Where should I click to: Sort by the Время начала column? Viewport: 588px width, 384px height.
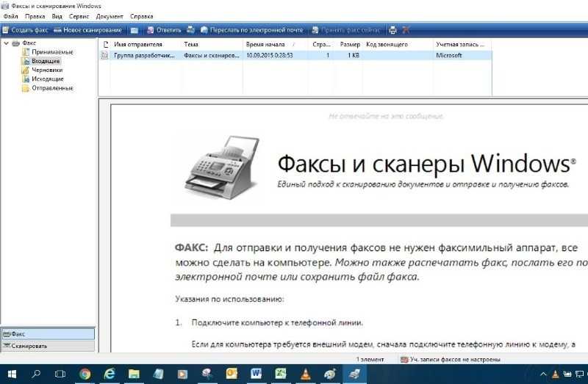[265, 45]
